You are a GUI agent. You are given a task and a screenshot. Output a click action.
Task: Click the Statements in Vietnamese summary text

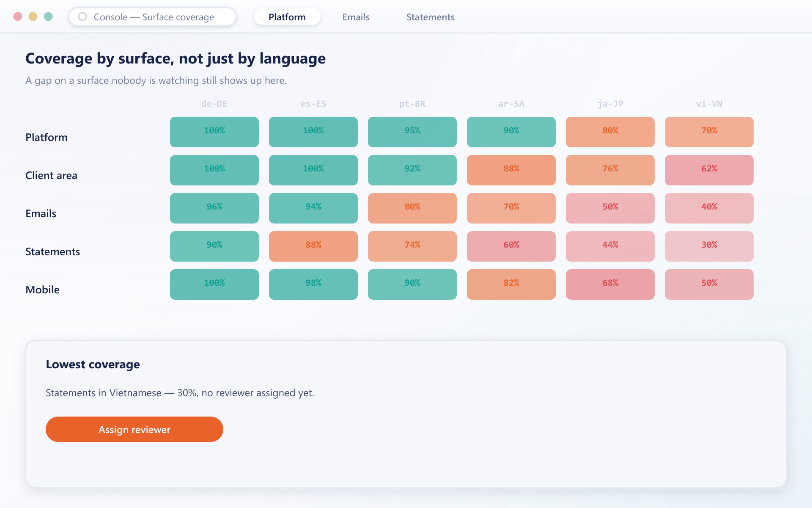[180, 393]
